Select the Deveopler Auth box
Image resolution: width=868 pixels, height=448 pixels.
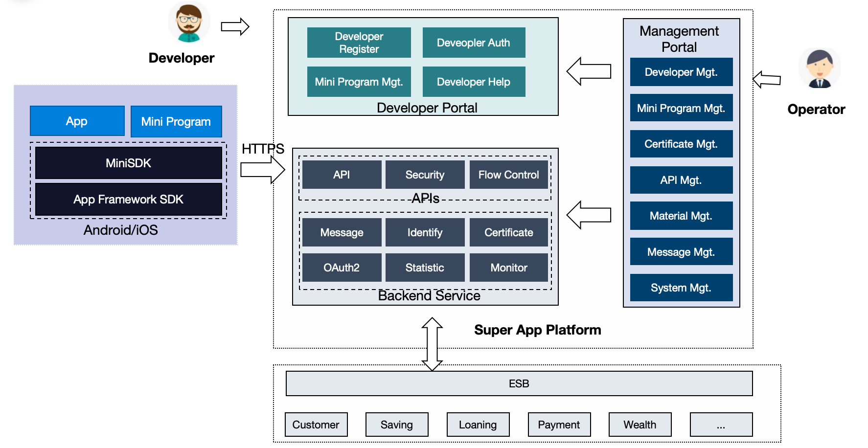coord(474,43)
